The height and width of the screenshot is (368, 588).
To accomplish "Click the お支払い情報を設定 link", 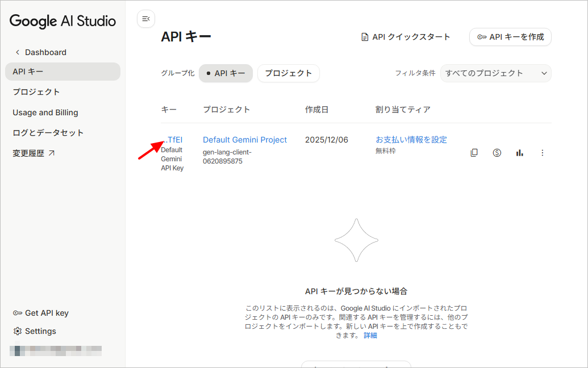I will click(411, 139).
